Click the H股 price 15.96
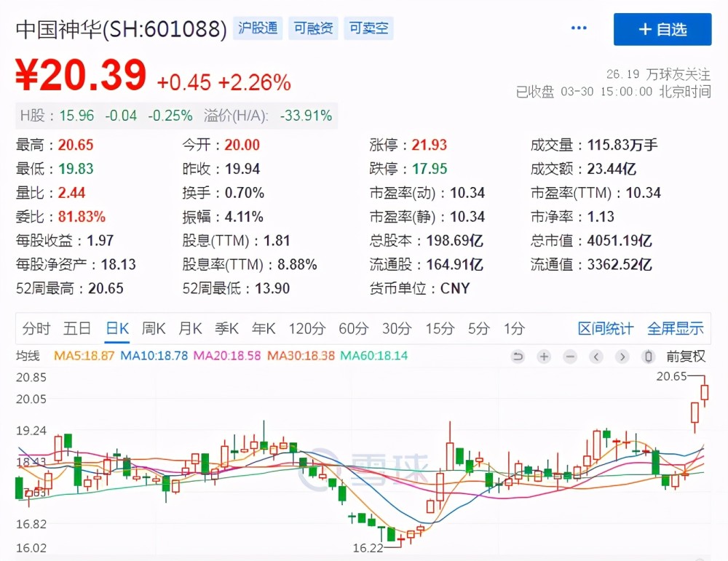728x561 pixels. (x=76, y=116)
